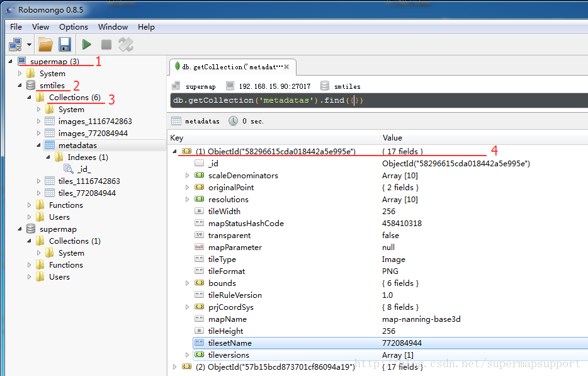Collapse the first ObjectId document row
The image size is (588, 376).
tap(174, 151)
